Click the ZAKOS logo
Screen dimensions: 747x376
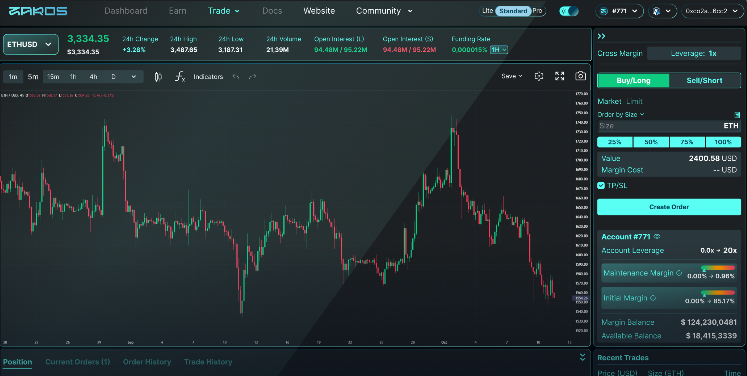click(38, 11)
